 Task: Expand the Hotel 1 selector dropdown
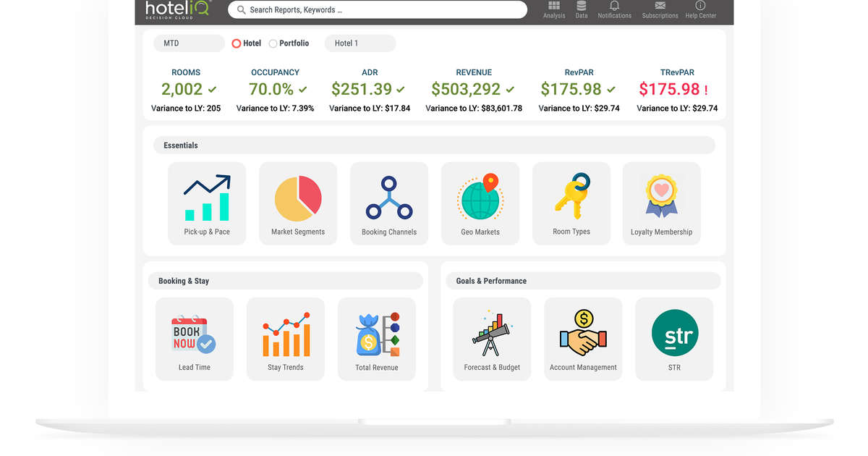[x=359, y=43]
